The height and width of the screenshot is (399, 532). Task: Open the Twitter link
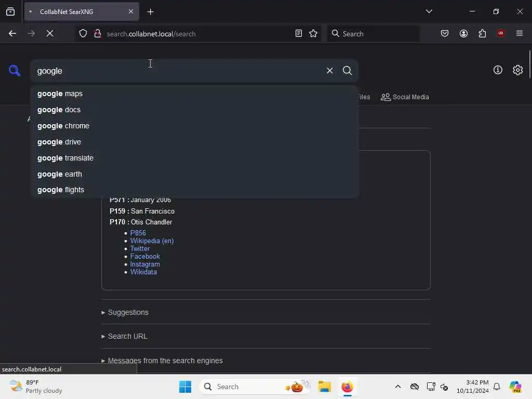click(x=140, y=249)
